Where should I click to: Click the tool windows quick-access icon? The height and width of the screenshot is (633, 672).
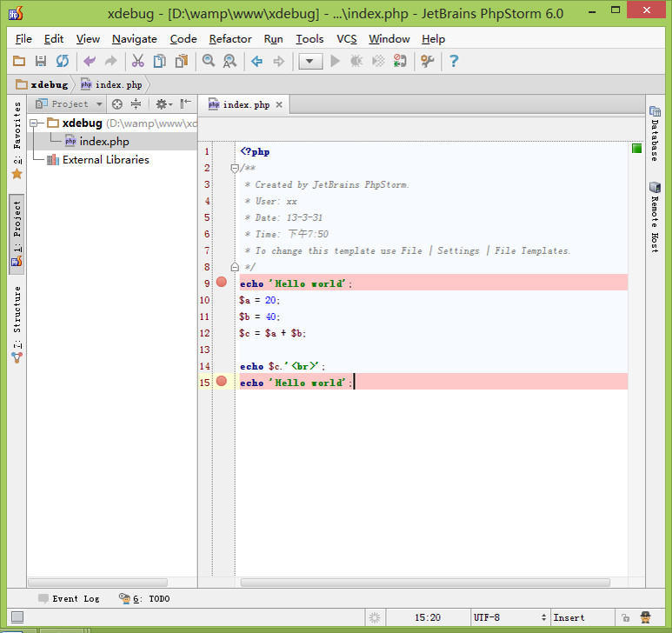[17, 617]
